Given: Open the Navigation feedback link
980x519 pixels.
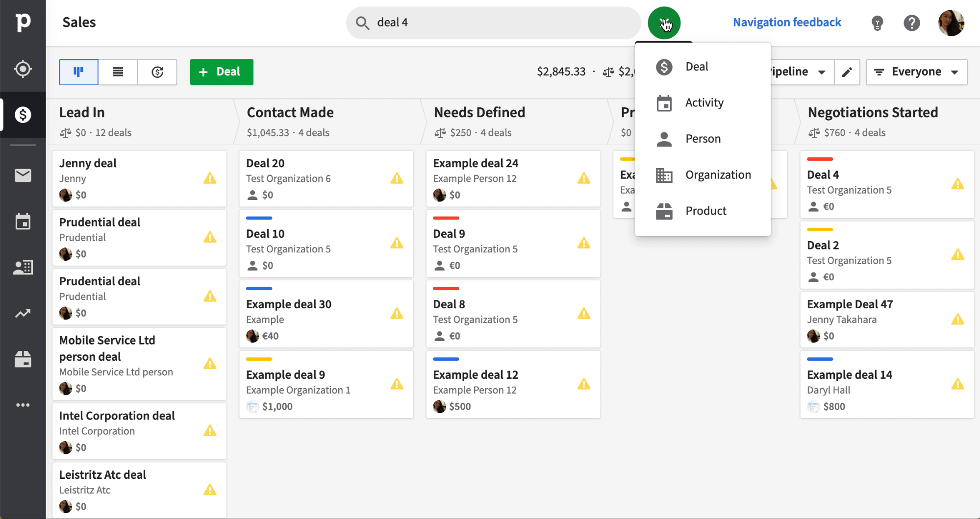Looking at the screenshot, I should [x=787, y=23].
